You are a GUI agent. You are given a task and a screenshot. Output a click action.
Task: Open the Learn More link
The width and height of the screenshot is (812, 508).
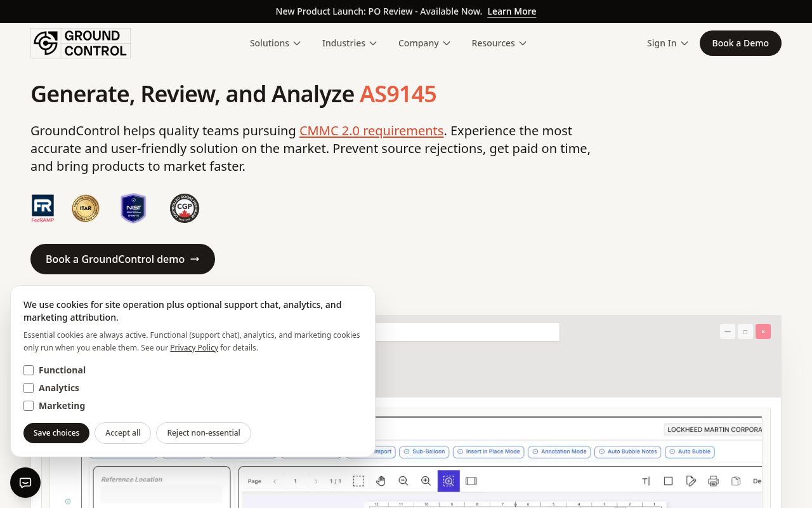pos(512,11)
